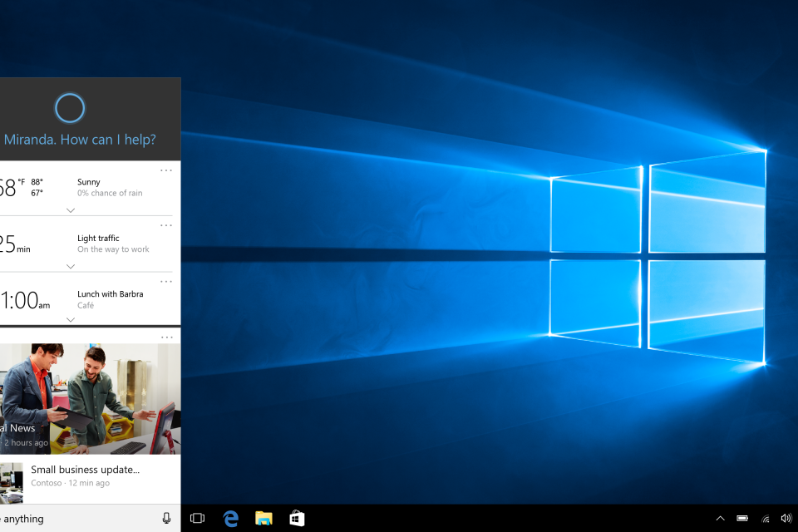Open File Explorer from the taskbar
798x532 pixels.
pyautogui.click(x=264, y=519)
